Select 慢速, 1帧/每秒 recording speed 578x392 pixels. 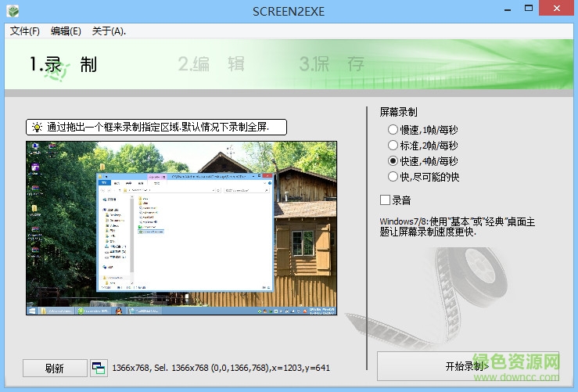coord(393,129)
